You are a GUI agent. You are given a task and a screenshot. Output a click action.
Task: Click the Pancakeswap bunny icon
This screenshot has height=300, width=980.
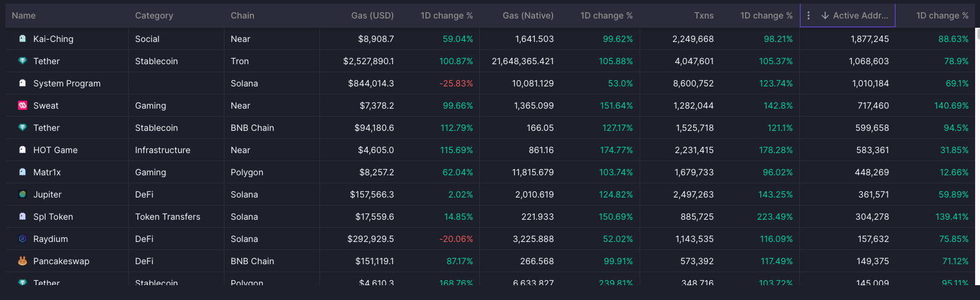click(x=23, y=261)
